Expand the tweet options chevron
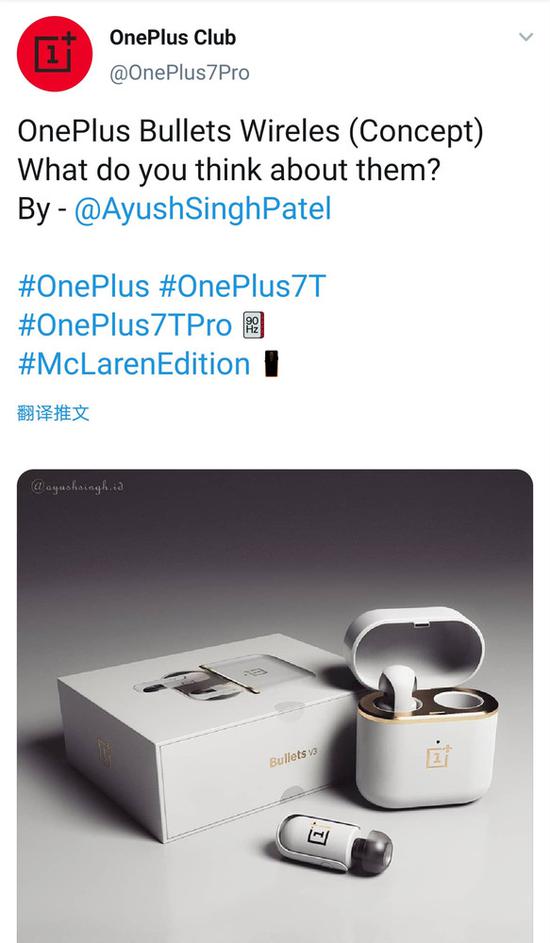 click(526, 37)
